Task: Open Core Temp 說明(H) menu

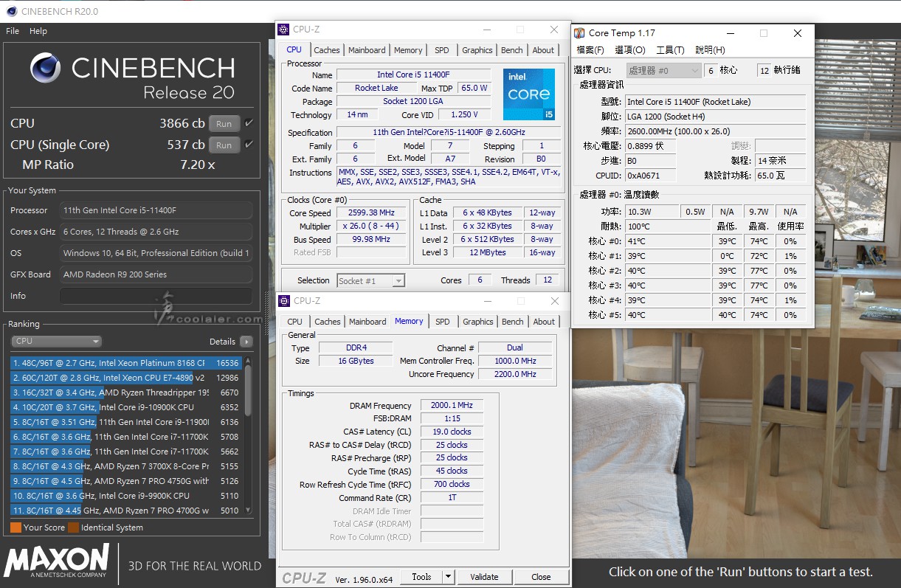Action: click(710, 50)
